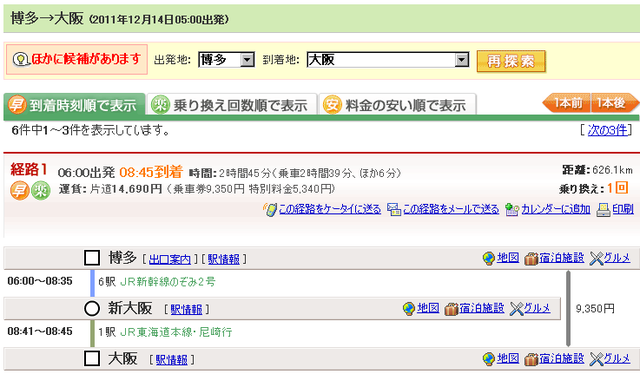Click the suitcase lodging icon in 大阪 row
This screenshot has height=374, width=640.
pos(531,359)
